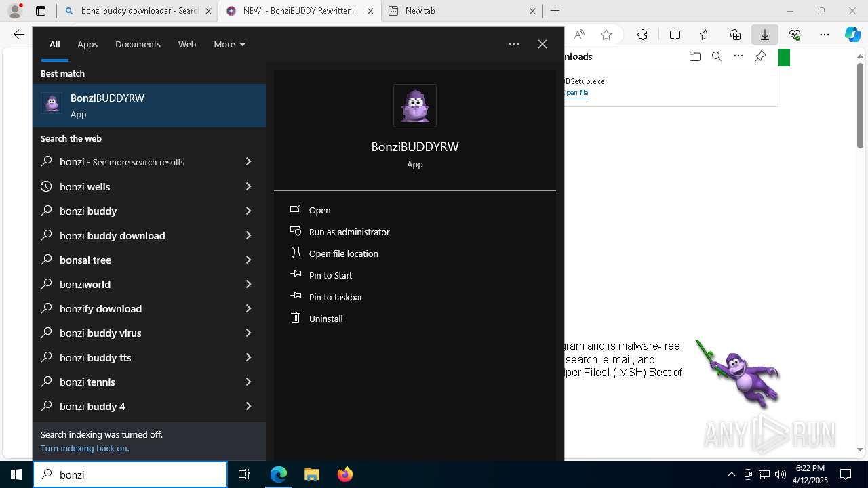868x488 pixels.
Task: Search downloads magnifier icon in panel
Action: coord(716,56)
